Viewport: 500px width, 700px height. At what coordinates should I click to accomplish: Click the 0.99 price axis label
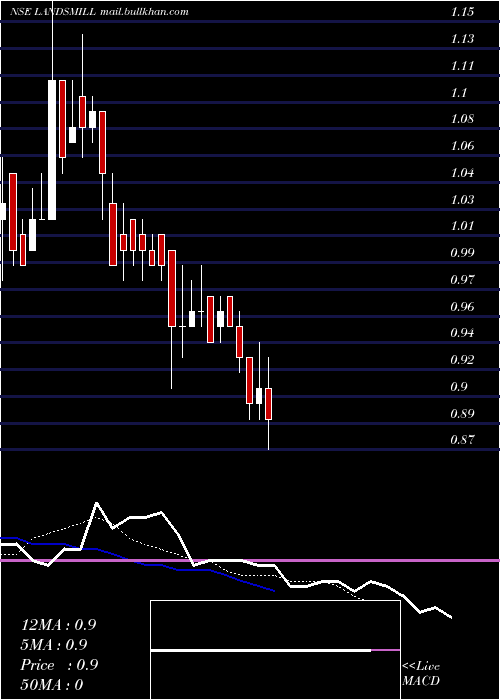click(x=462, y=253)
